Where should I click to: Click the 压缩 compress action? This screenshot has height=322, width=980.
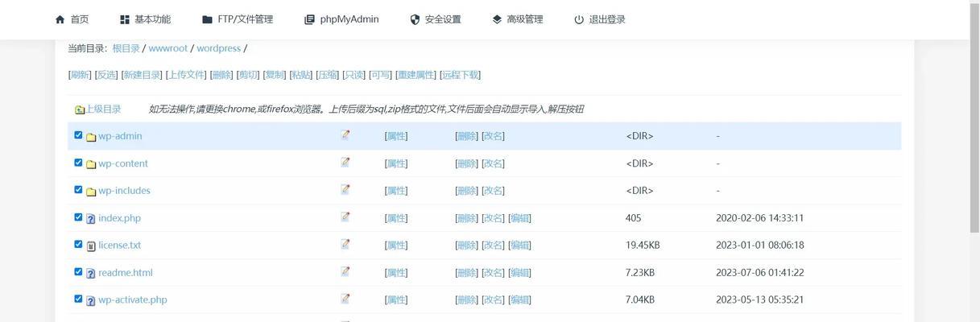pyautogui.click(x=328, y=75)
